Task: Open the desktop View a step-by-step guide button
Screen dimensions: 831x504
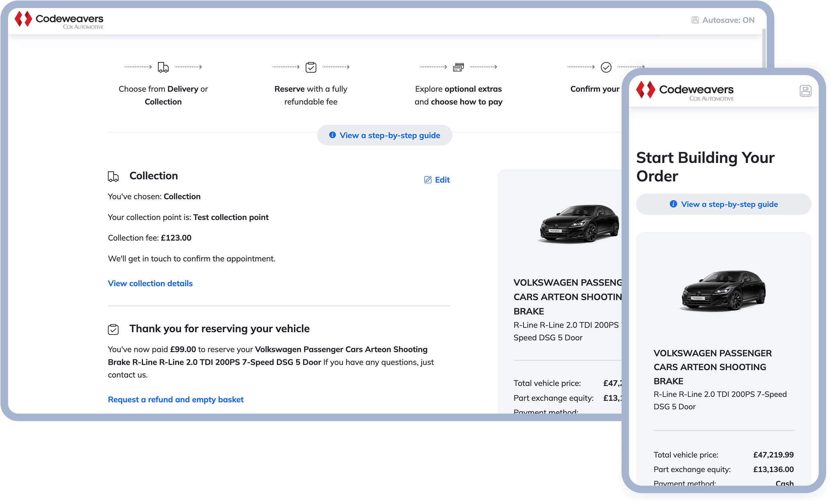Action: click(x=385, y=135)
